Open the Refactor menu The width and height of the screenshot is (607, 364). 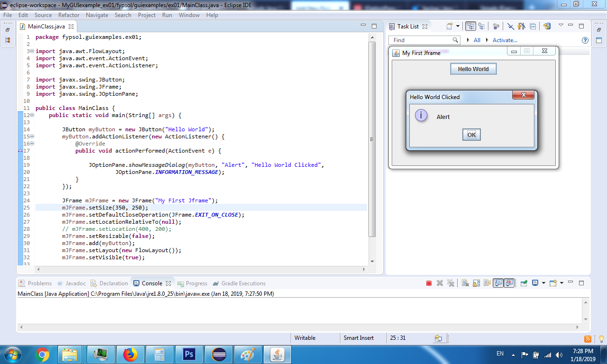coord(69,15)
